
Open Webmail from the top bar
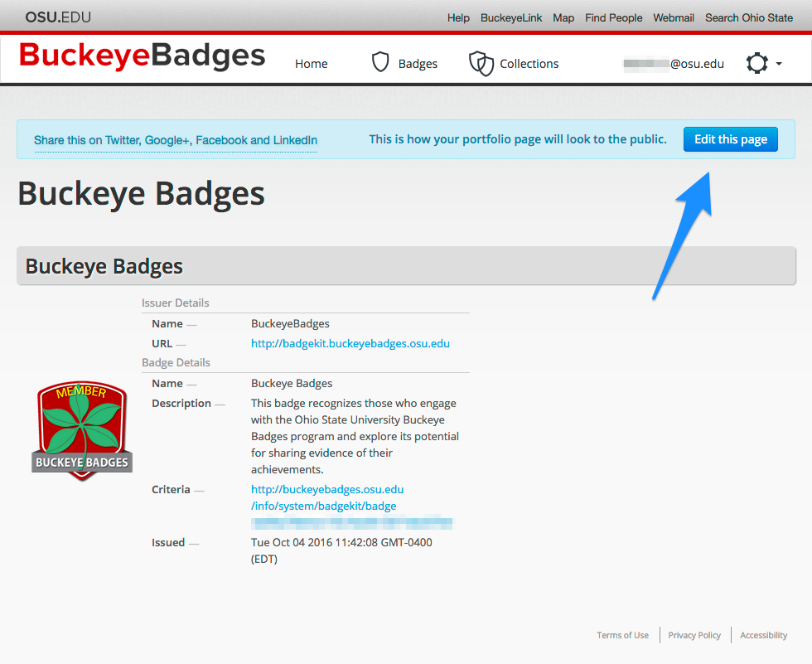[x=673, y=17]
